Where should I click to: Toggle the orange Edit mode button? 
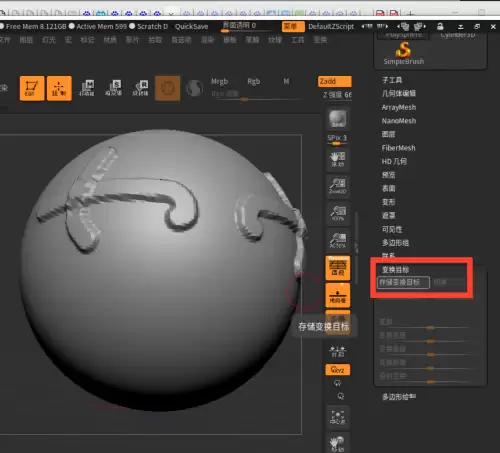point(32,88)
